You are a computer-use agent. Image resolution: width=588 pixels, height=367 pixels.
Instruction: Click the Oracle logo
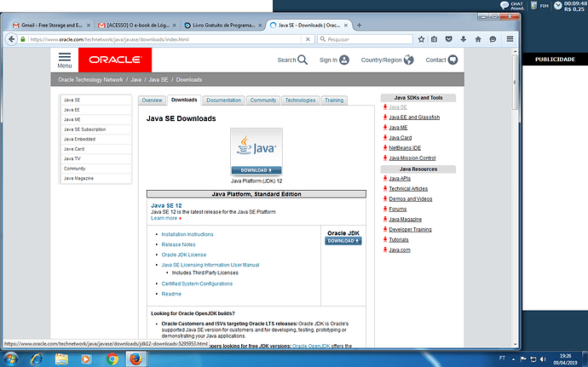[115, 60]
